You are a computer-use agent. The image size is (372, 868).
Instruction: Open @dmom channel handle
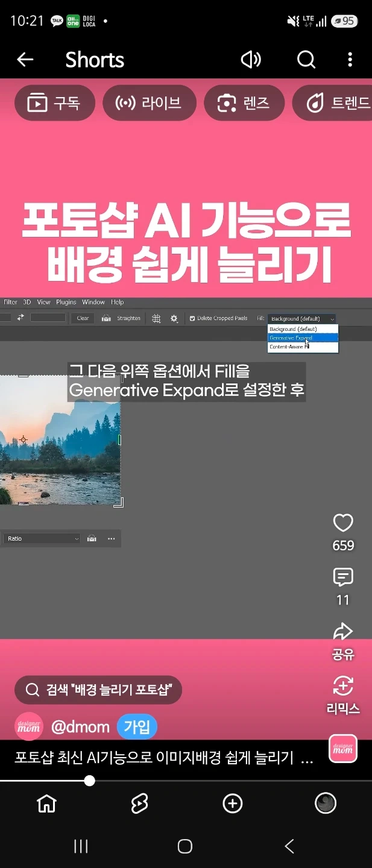click(80, 727)
